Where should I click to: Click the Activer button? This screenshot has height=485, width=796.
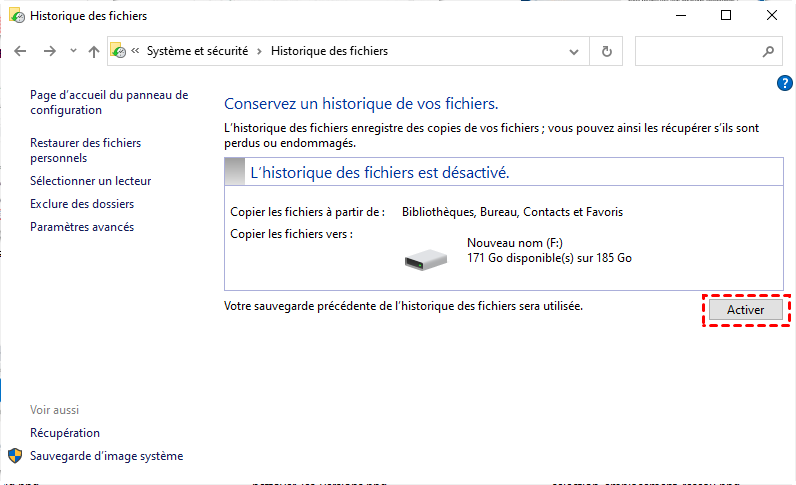pyautogui.click(x=745, y=311)
